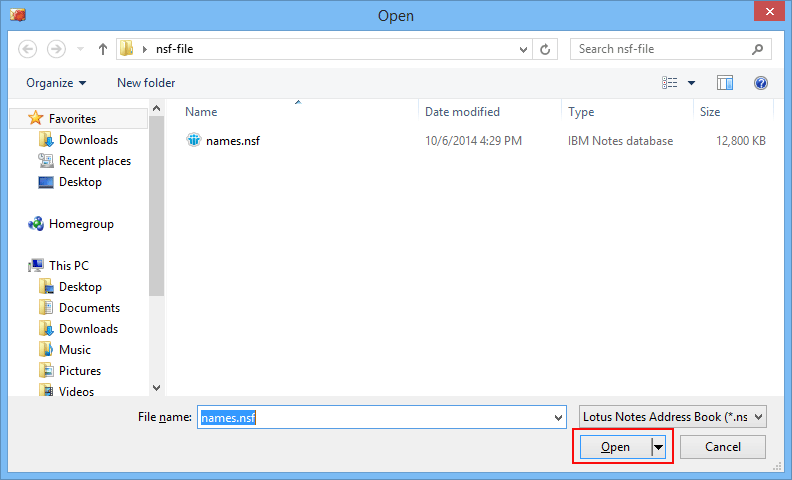Image resolution: width=792 pixels, height=480 pixels.
Task: Open Desktop under This PC
Action: coord(80,287)
